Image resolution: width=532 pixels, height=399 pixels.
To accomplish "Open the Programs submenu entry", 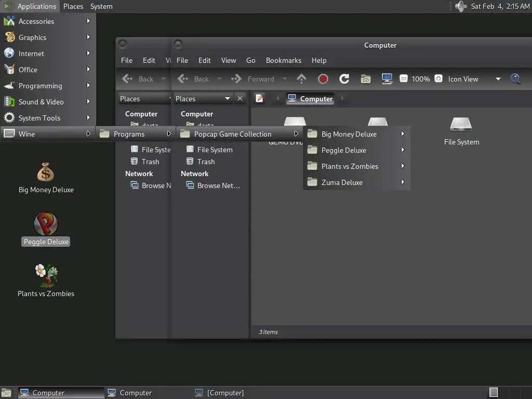I will point(136,134).
